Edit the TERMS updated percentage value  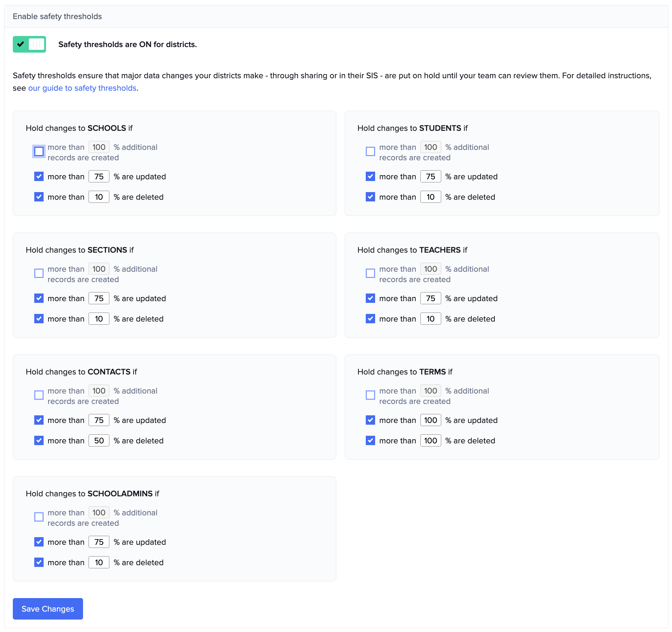click(430, 420)
